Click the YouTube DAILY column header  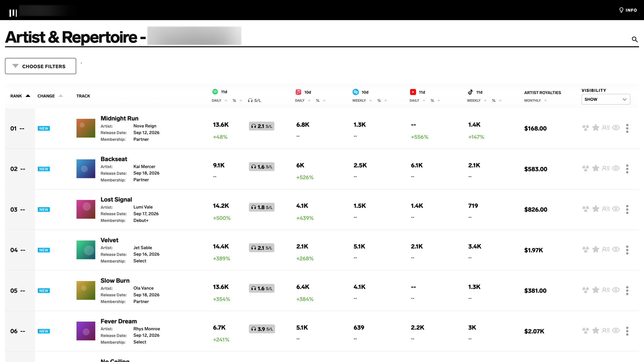[414, 101]
